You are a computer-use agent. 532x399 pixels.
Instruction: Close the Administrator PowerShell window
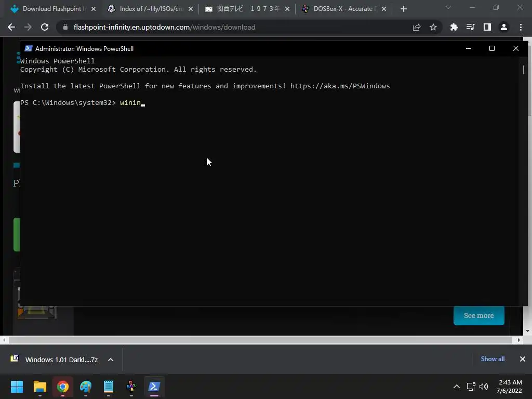pos(516,48)
